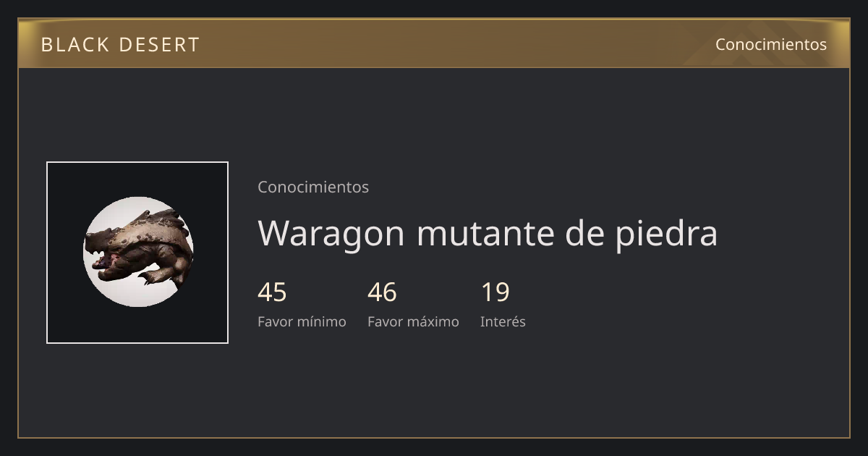Click the dark square frame around the portrait

[x=137, y=253]
